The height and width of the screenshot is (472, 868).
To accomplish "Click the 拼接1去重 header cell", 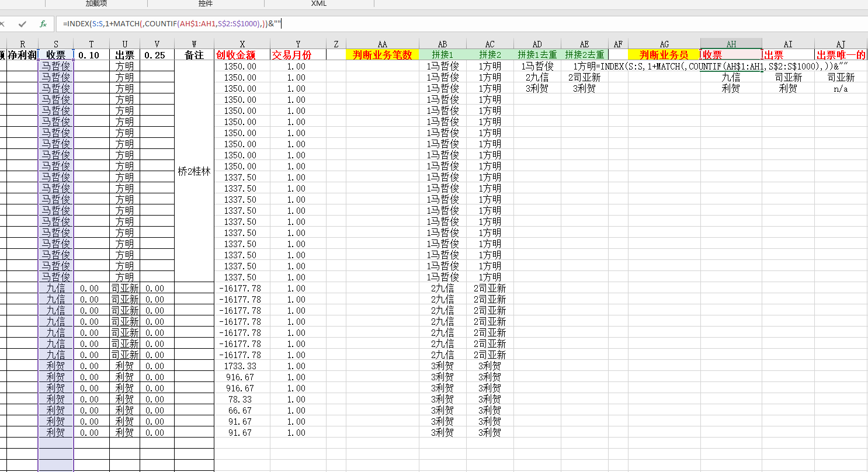I will (x=537, y=55).
